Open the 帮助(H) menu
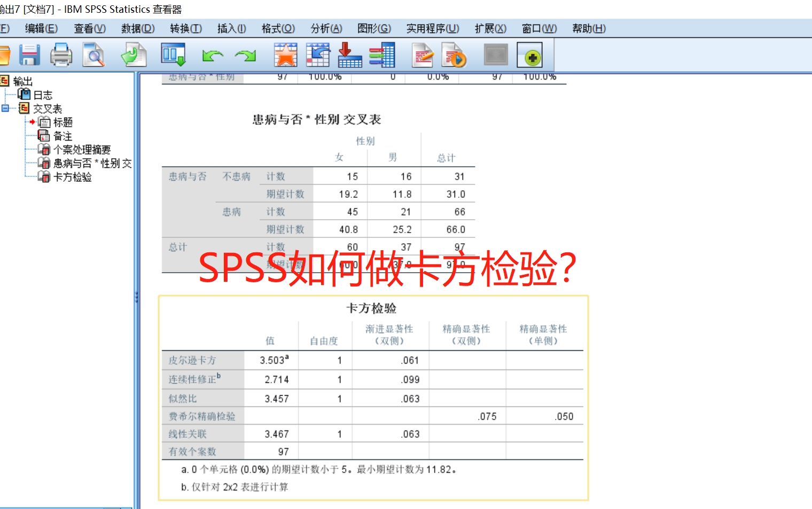 pos(588,28)
